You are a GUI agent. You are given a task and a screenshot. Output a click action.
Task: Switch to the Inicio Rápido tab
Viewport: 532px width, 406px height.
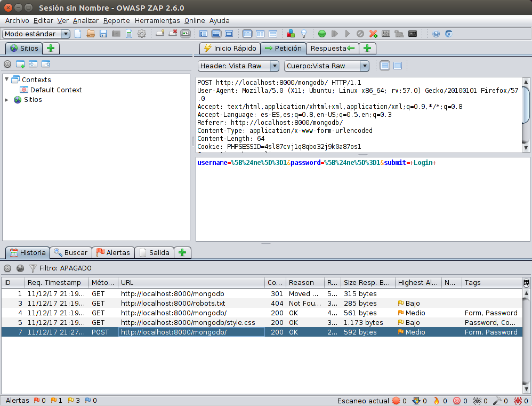pos(230,48)
